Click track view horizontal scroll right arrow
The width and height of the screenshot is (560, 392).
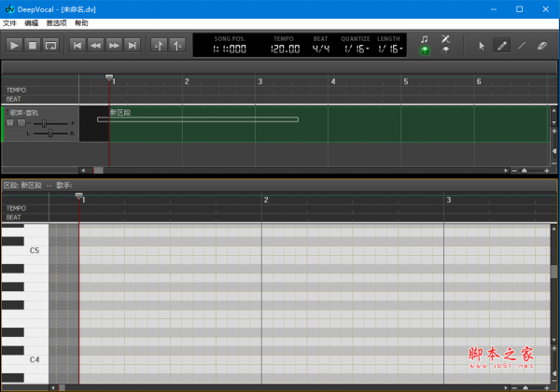click(506, 171)
